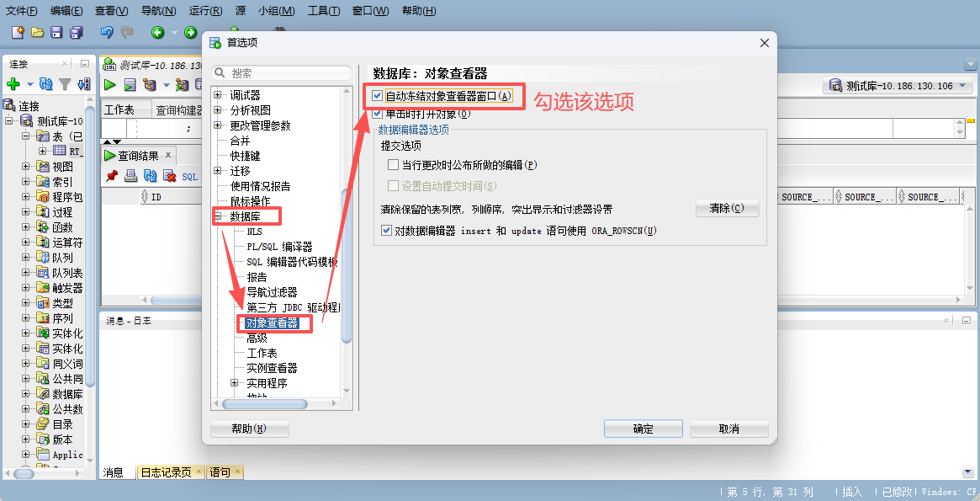Click refresh icon in Query Result toolbar
Viewport: 980px width, 501px height.
(x=150, y=176)
